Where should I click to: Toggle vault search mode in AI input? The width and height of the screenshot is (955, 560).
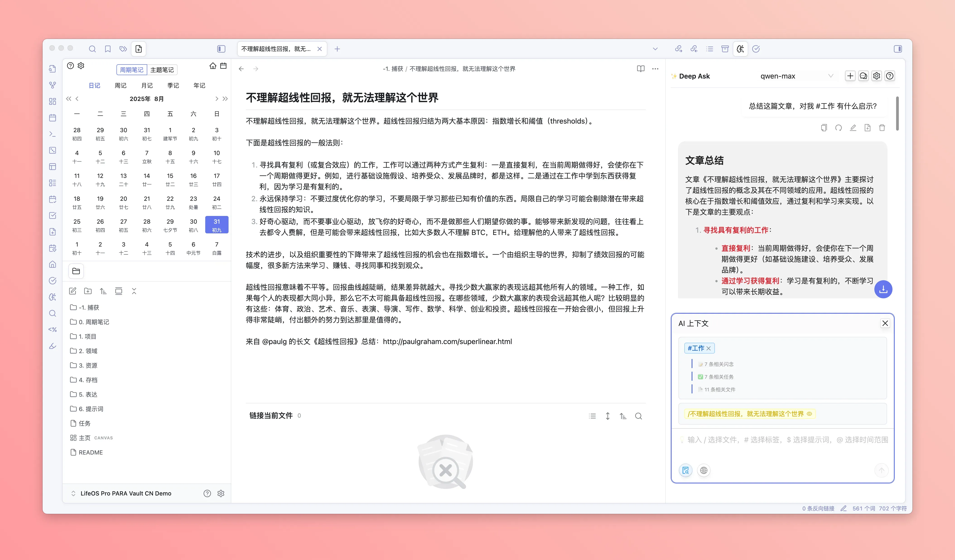[x=685, y=470]
